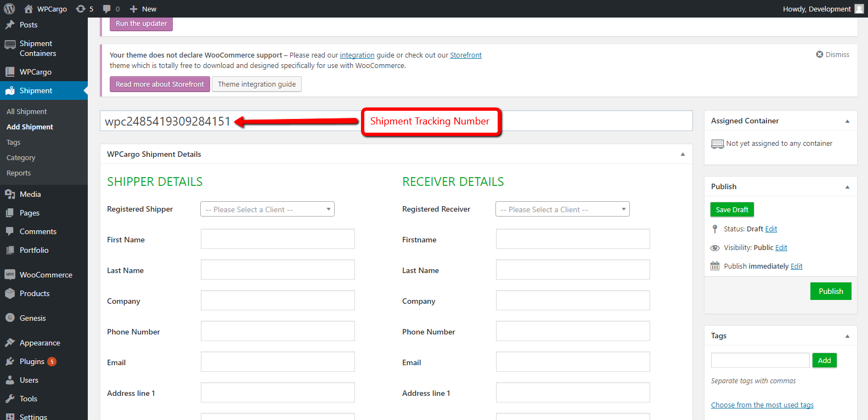Click the WPCargo sidebar icon

10,72
